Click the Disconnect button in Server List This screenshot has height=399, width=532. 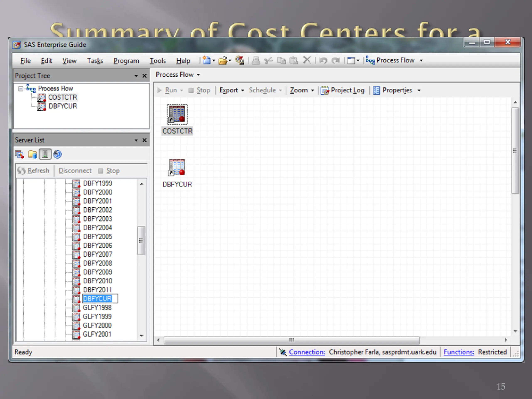tap(75, 171)
